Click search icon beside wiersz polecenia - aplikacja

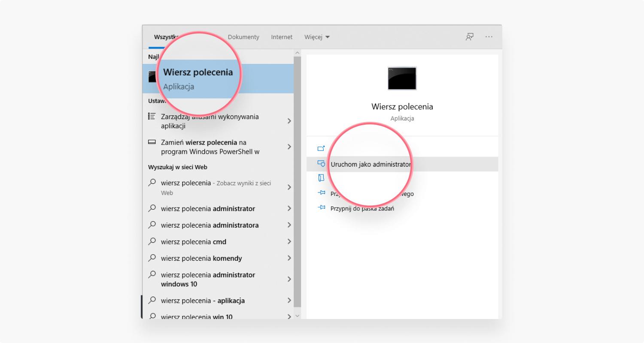(152, 300)
